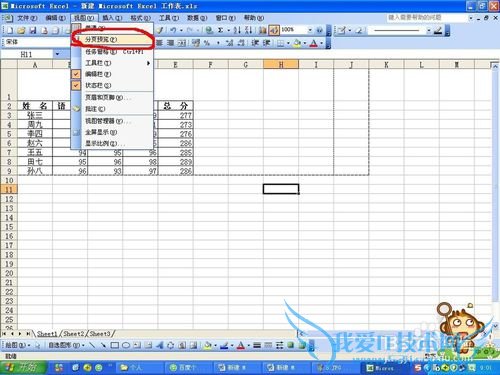This screenshot has width=500, height=375.
Task: Click the Help question mark icon
Action: [x=319, y=30]
